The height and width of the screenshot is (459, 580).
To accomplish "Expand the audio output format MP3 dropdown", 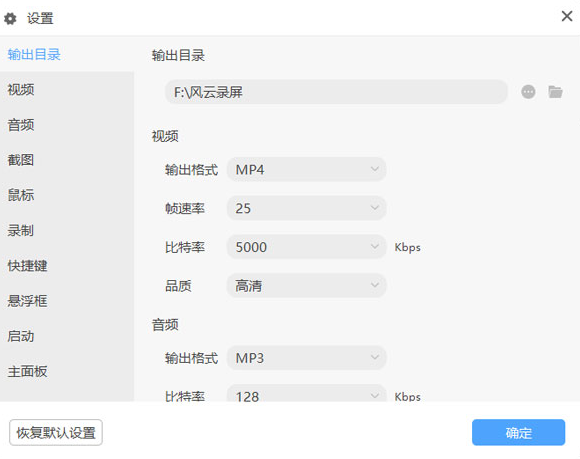I will (x=306, y=358).
